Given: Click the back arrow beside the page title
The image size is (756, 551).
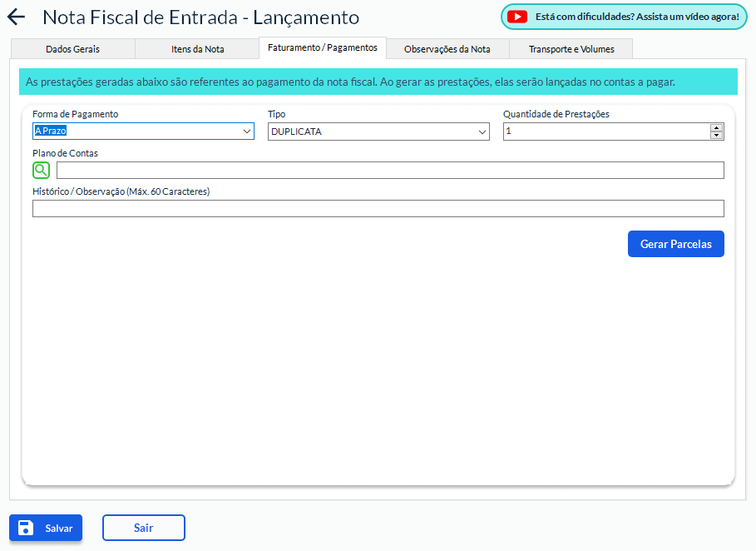Looking at the screenshot, I should point(16,17).
